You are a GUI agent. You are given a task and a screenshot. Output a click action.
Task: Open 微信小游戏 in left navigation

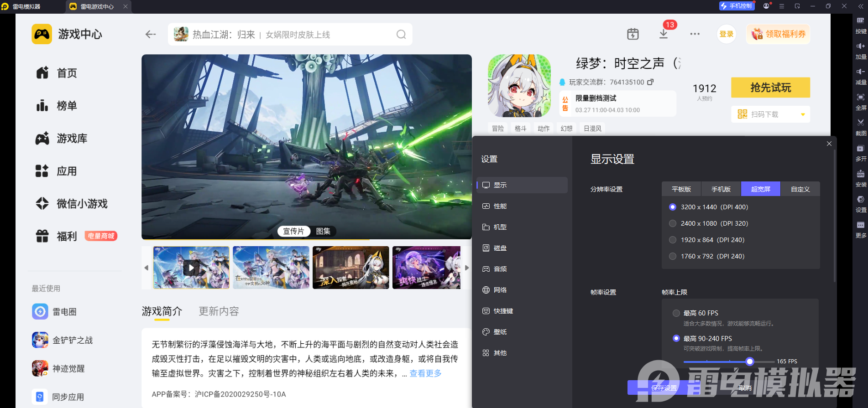pyautogui.click(x=72, y=204)
